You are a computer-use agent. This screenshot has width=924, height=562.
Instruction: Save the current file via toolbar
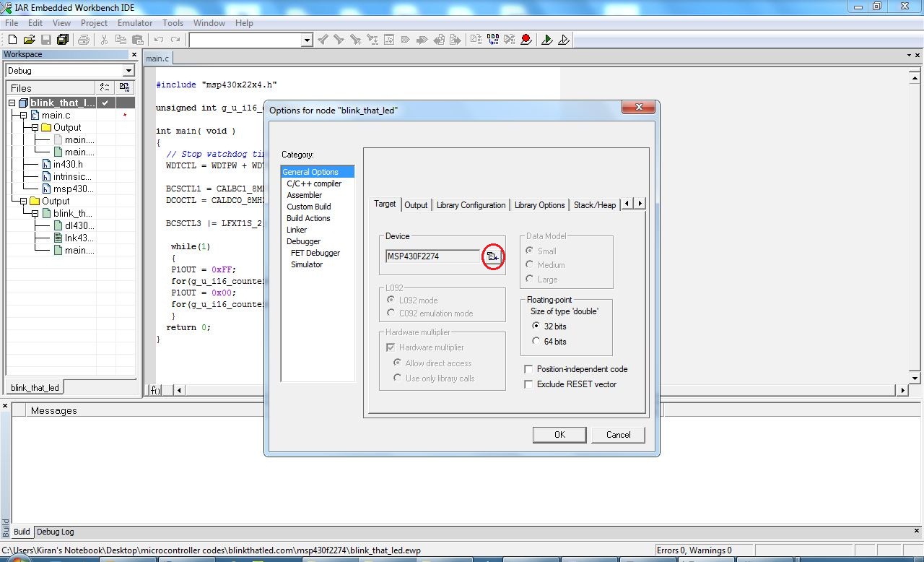tap(45, 40)
